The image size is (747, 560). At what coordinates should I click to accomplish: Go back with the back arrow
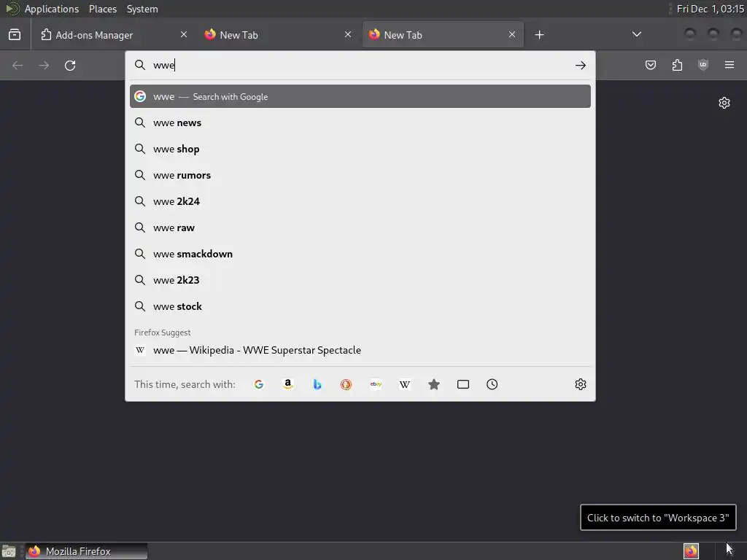(18, 65)
